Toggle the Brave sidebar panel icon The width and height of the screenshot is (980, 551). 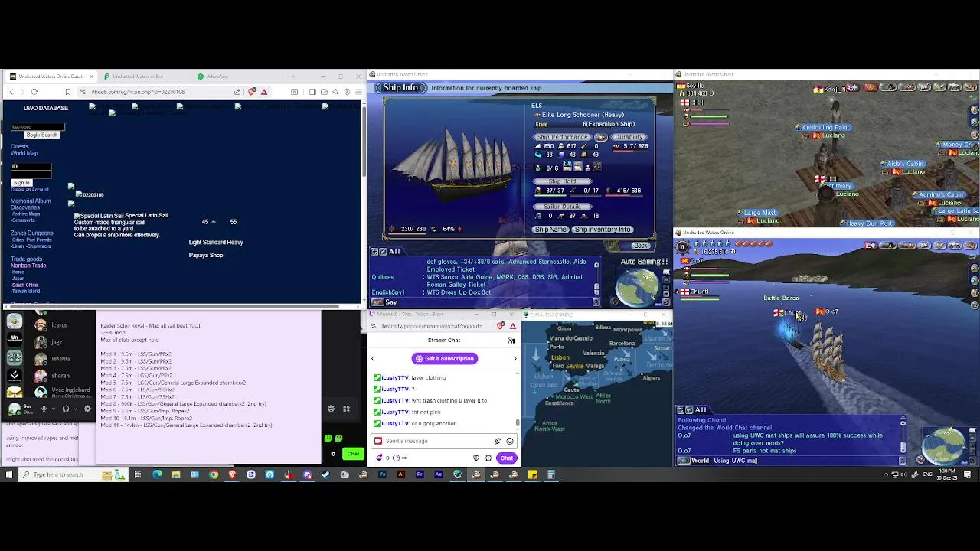click(x=312, y=92)
